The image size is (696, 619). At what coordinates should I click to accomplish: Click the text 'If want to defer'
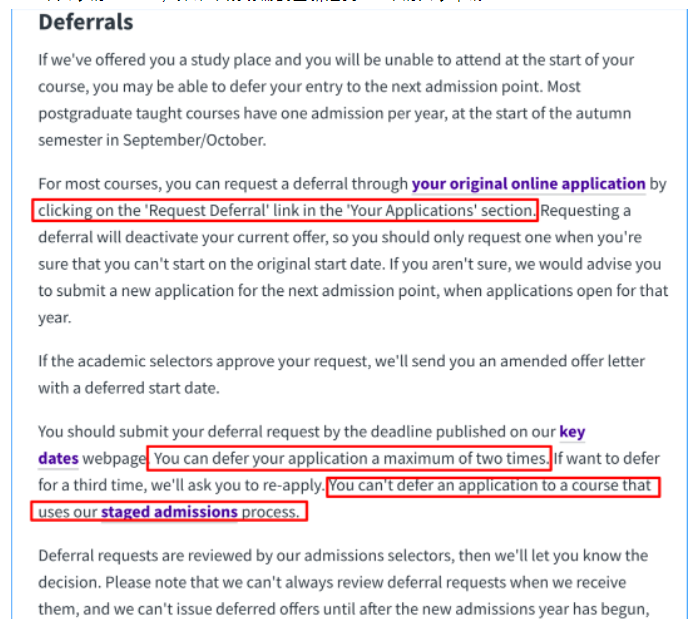(x=606, y=458)
